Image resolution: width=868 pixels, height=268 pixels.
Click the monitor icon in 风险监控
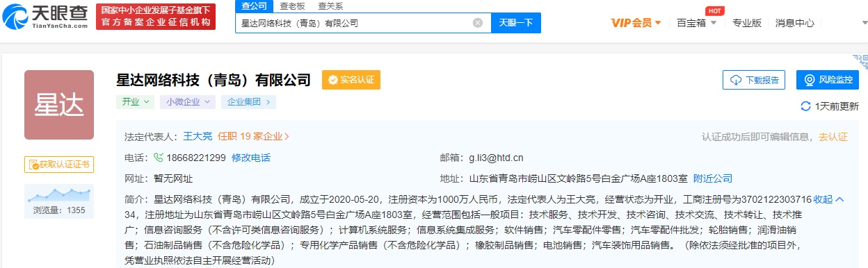click(x=810, y=80)
